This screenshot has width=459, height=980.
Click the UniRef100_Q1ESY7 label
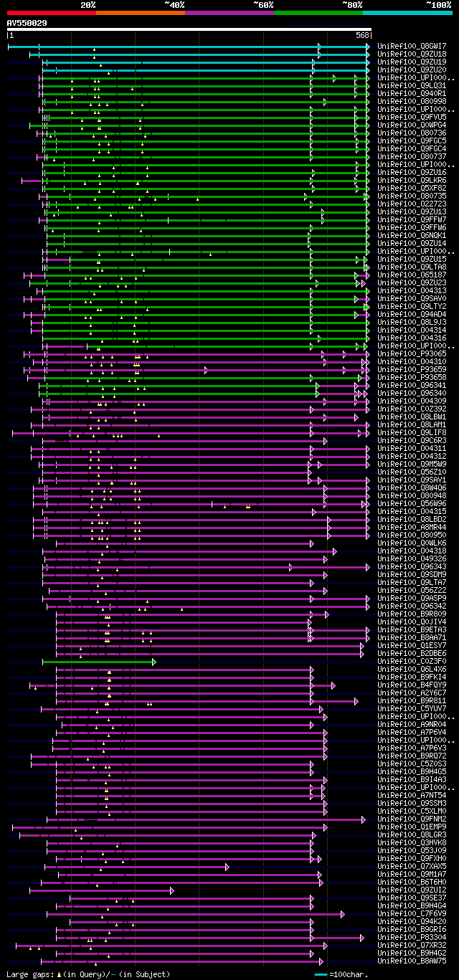click(412, 645)
